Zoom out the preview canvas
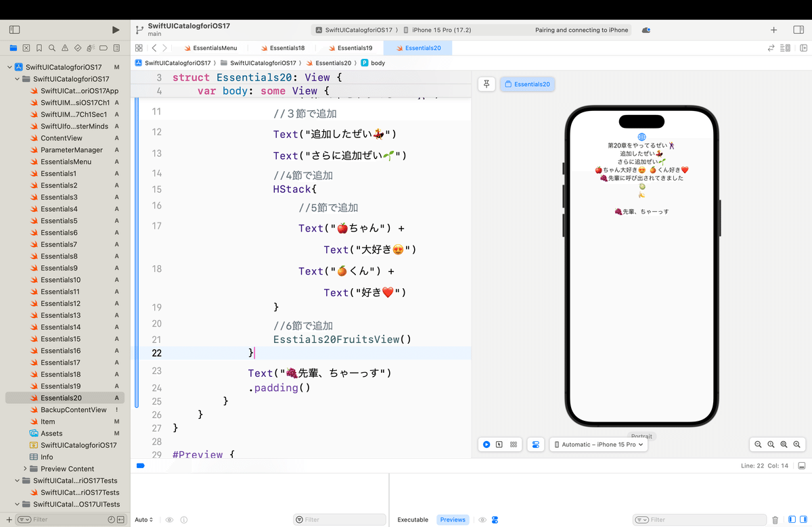 tap(758, 444)
